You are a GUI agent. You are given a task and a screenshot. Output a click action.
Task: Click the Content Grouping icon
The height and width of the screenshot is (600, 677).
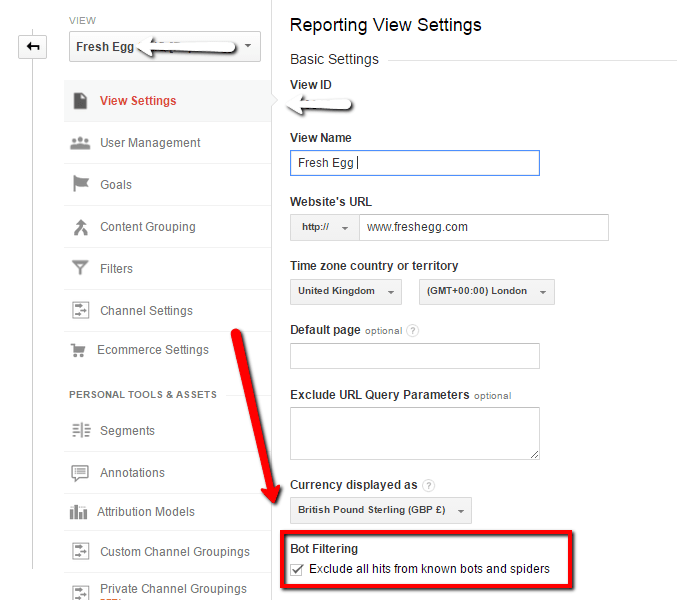tap(80, 227)
